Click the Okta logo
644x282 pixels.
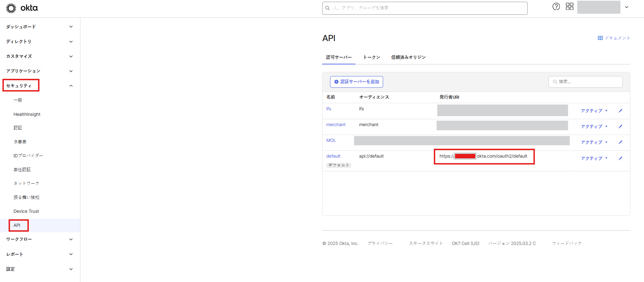point(22,8)
